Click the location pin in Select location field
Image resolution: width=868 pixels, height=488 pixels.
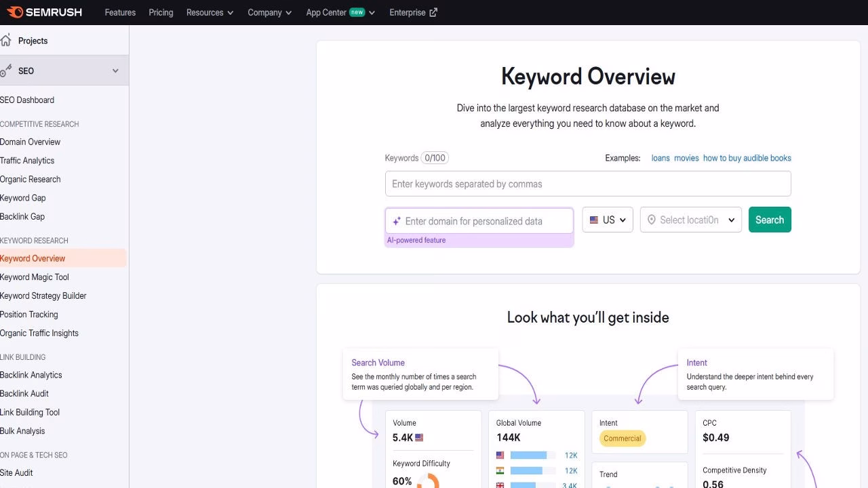651,220
